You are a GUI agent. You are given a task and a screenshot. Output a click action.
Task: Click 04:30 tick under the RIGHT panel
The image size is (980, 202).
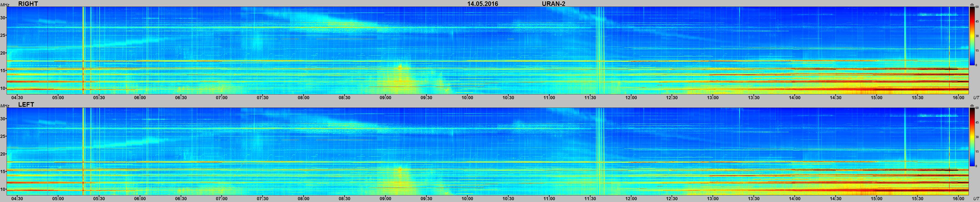coord(17,98)
